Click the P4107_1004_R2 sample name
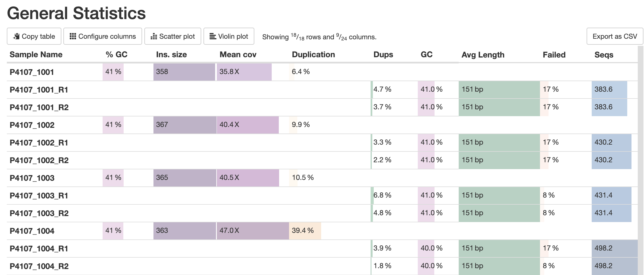This screenshot has width=644, height=275. pos(39,266)
